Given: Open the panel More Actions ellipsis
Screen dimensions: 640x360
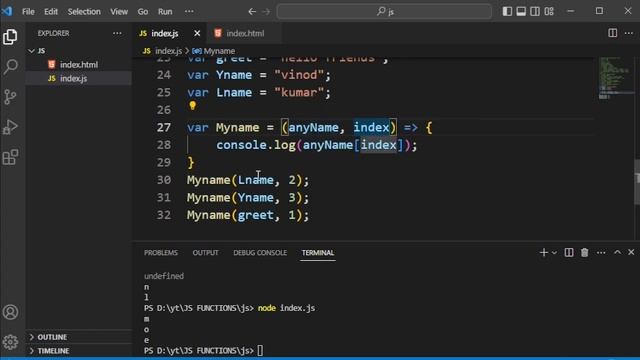Looking at the screenshot, I should (x=601, y=253).
